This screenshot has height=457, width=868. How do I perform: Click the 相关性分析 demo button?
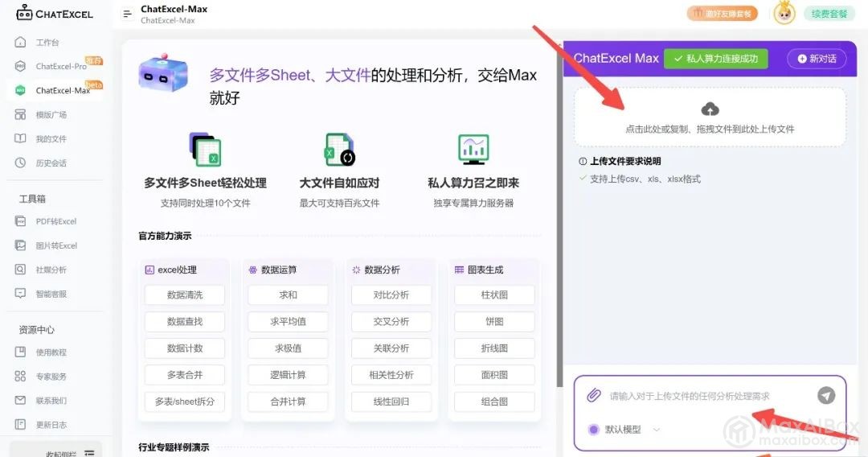(391, 375)
